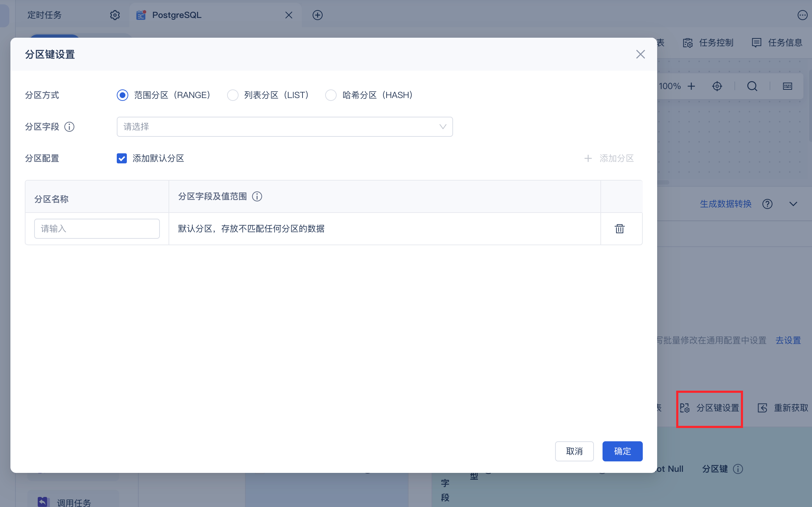Click the trash icon to delete default partition

point(619,229)
